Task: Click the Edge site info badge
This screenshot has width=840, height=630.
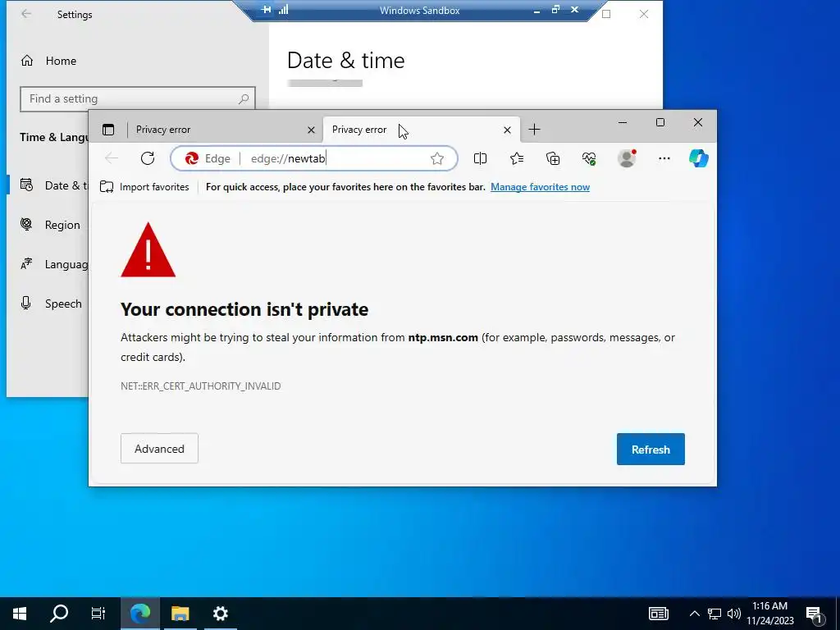Action: (208, 158)
